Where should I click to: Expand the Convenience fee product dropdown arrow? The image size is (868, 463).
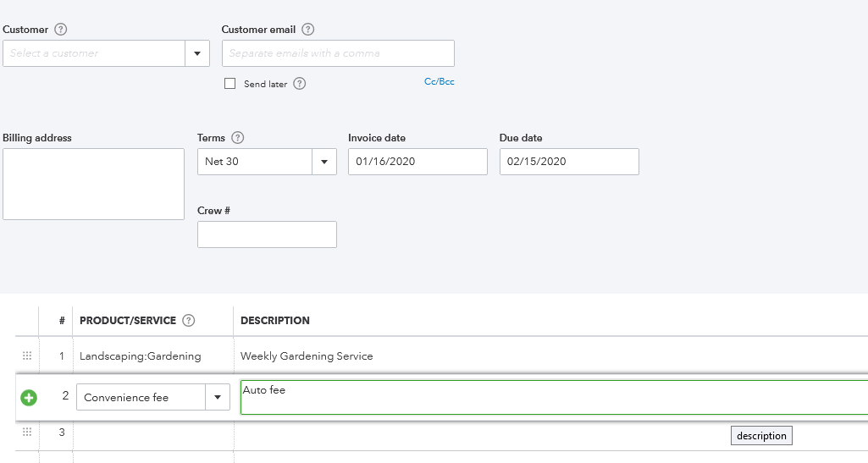pos(218,398)
